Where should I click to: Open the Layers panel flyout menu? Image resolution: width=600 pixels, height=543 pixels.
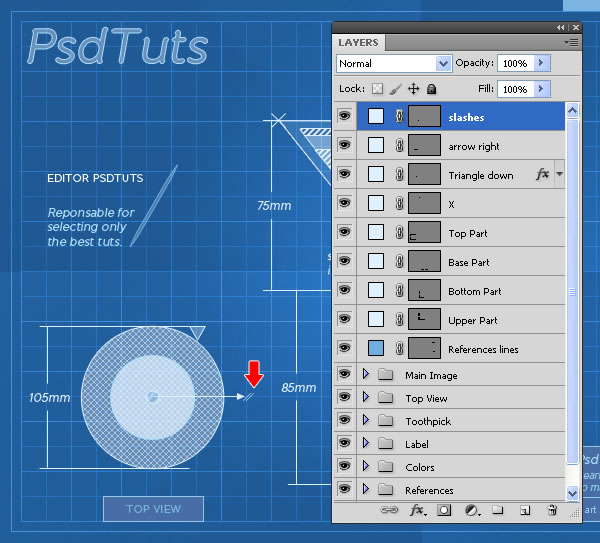(571, 42)
